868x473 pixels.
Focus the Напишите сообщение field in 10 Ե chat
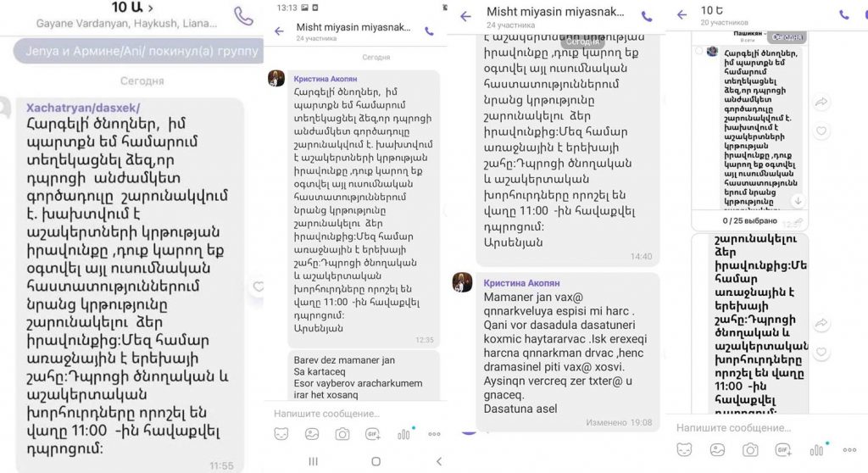click(x=733, y=427)
